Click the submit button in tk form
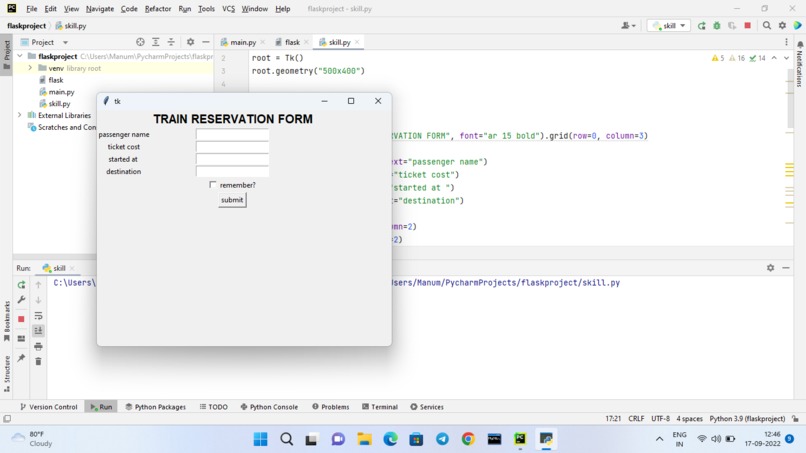Image resolution: width=806 pixels, height=453 pixels. coord(232,200)
